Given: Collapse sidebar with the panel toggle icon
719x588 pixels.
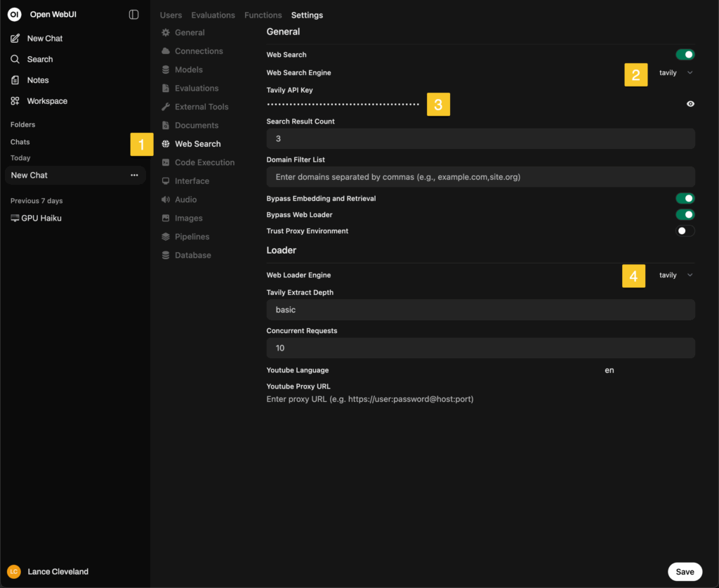Looking at the screenshot, I should pyautogui.click(x=134, y=15).
